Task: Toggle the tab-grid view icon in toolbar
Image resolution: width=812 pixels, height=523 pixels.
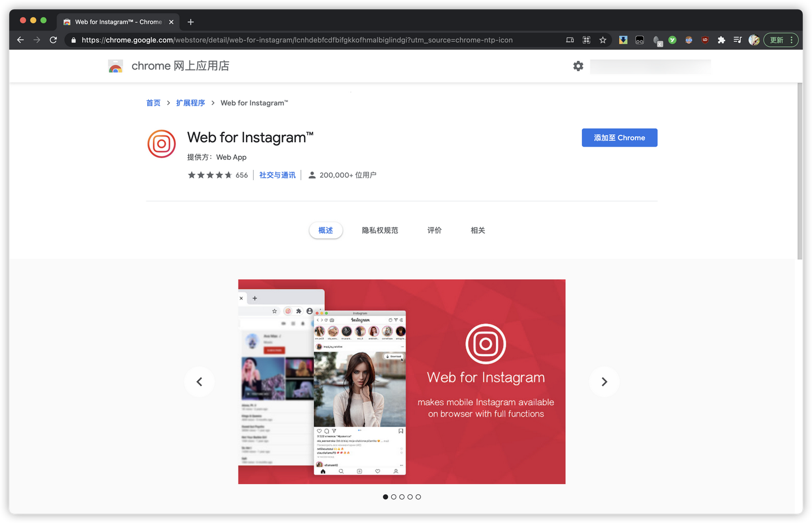Action: [586, 39]
